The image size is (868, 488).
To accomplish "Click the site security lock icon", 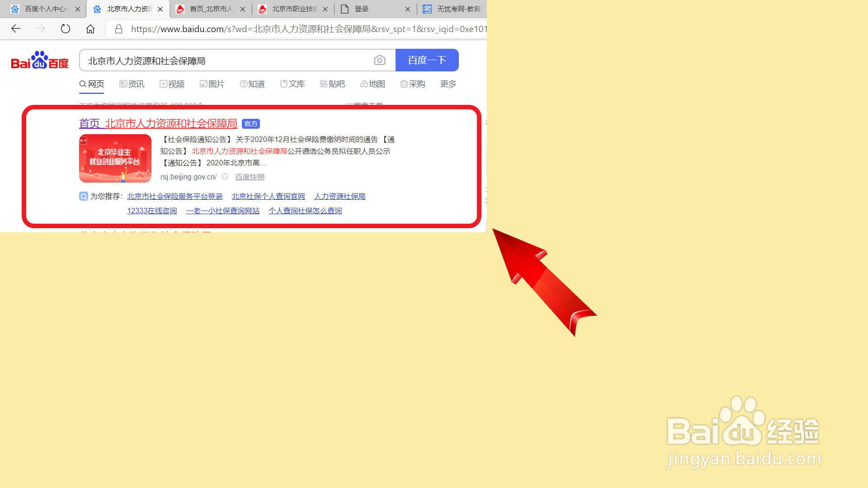I will click(118, 29).
